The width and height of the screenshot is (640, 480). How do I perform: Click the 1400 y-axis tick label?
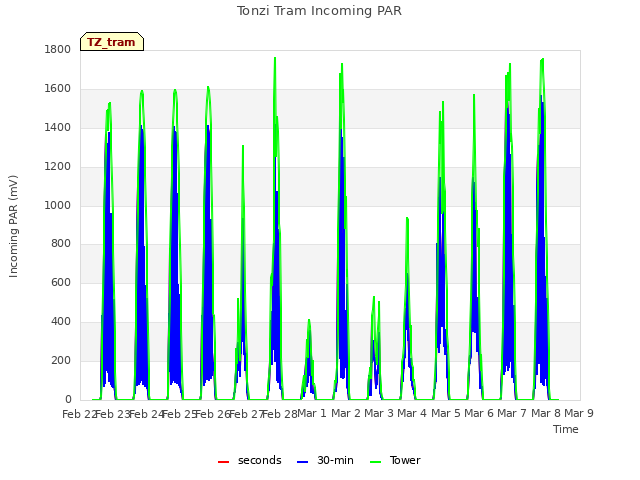[58, 128]
